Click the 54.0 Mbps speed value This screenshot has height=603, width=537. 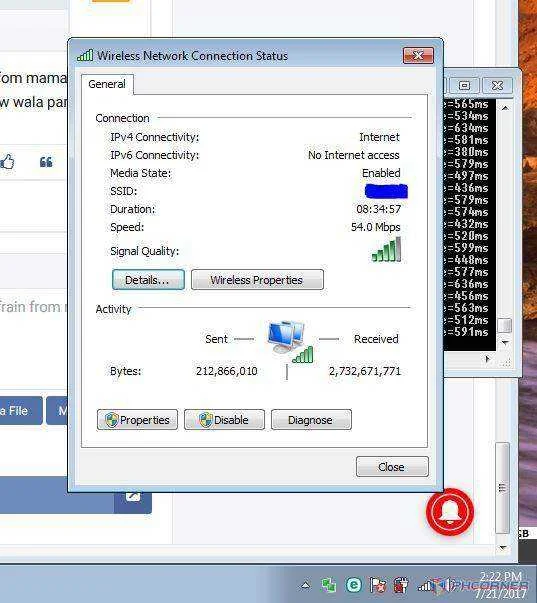click(375, 227)
